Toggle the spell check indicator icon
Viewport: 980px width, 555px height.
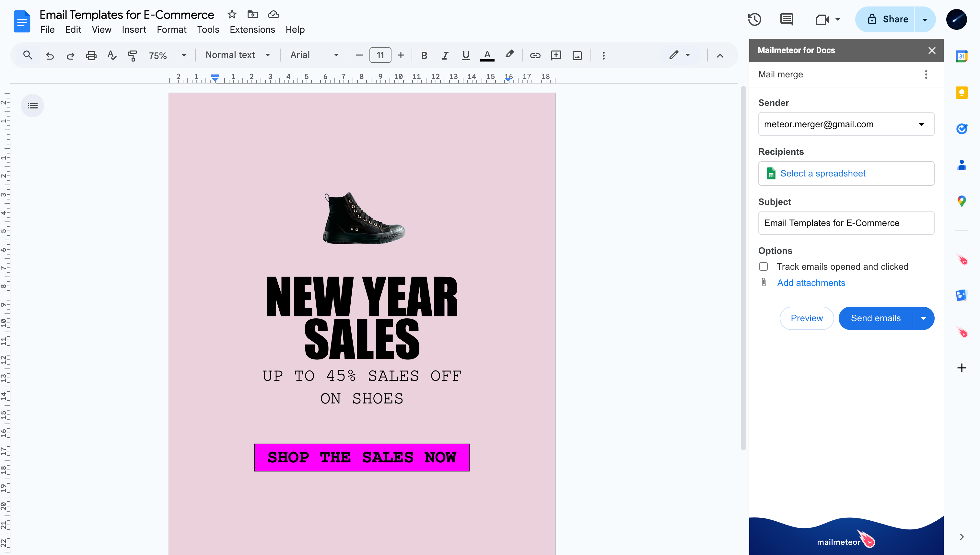[x=112, y=54]
